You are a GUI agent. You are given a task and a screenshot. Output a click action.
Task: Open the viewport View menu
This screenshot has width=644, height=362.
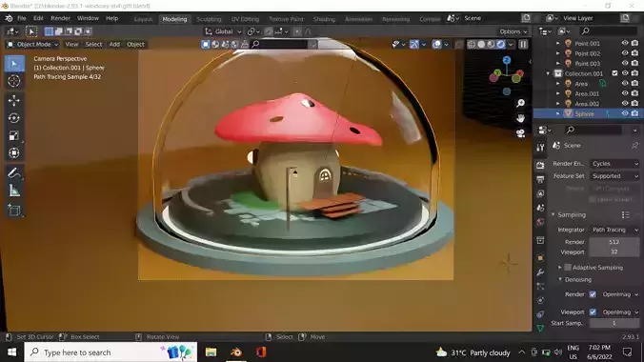[71, 45]
